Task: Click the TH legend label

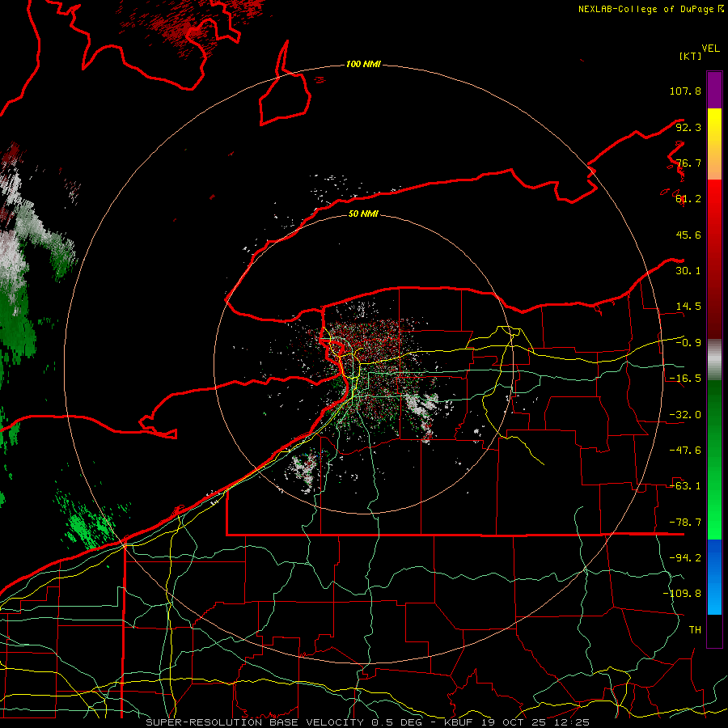Action: tap(695, 630)
